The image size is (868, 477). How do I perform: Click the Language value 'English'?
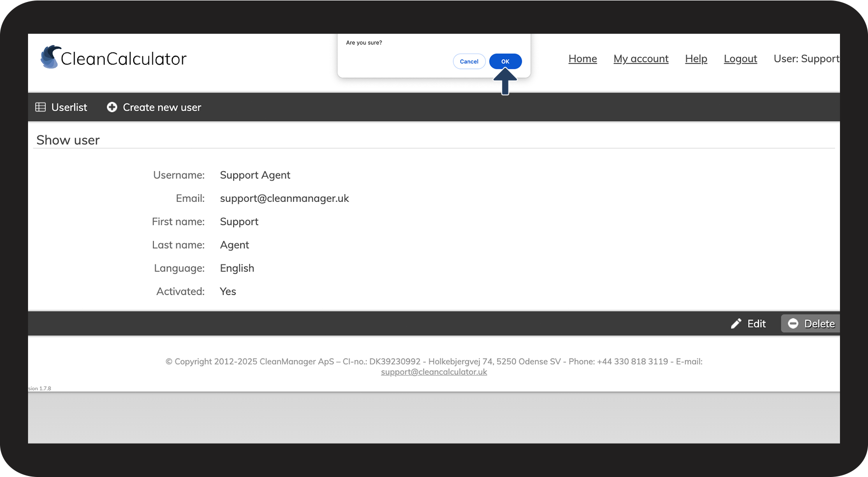coord(237,268)
